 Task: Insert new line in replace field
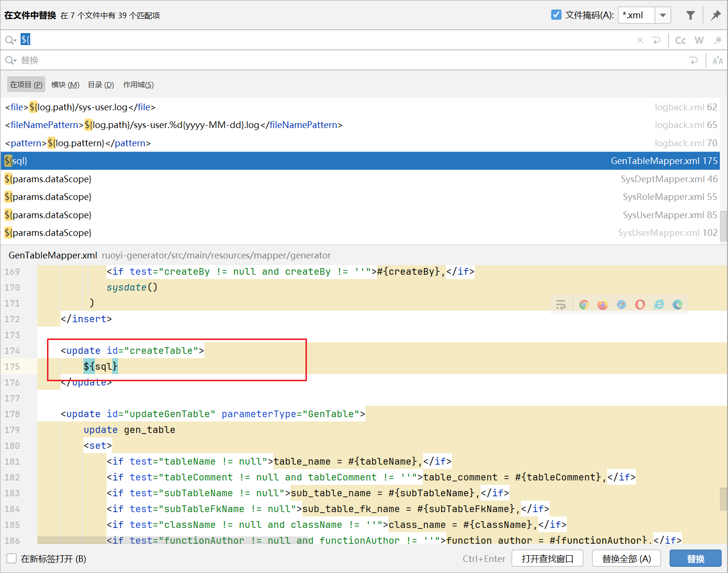693,60
